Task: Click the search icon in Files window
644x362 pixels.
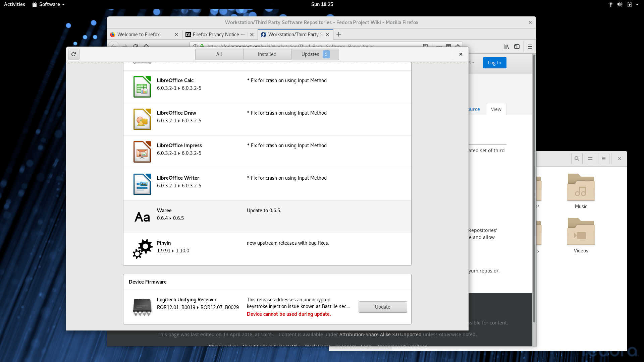Action: (577, 159)
